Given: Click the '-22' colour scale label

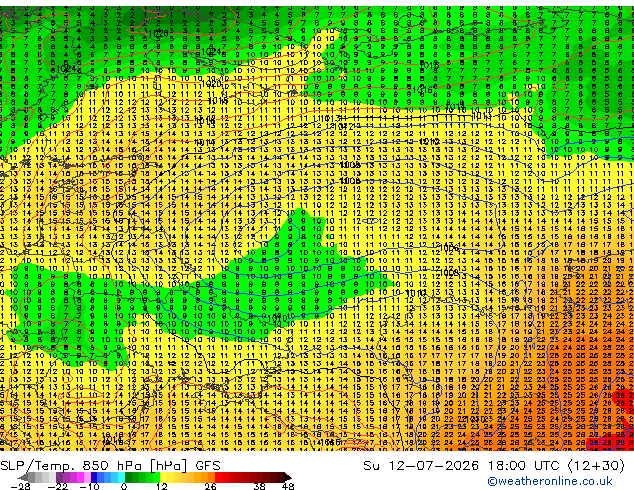Looking at the screenshot, I should point(57,486).
